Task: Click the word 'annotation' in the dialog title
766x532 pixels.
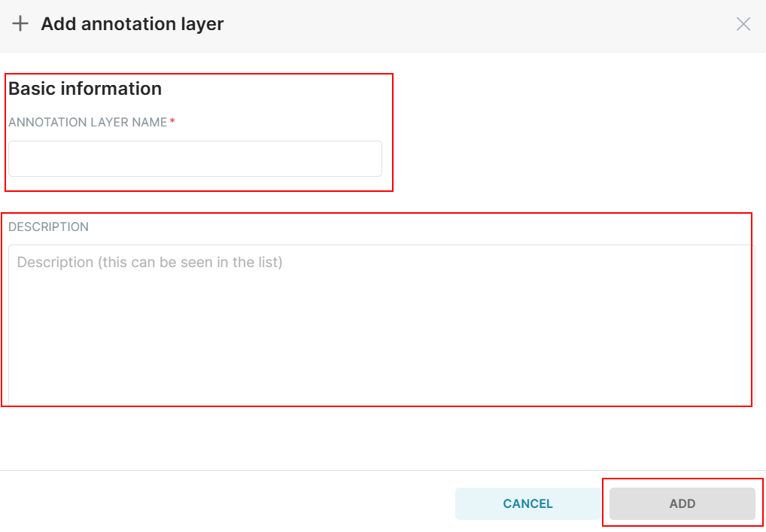Action: pos(123,24)
